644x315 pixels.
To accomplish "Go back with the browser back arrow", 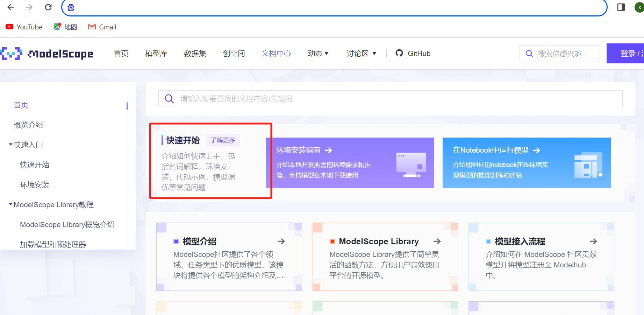I will click(x=10, y=7).
